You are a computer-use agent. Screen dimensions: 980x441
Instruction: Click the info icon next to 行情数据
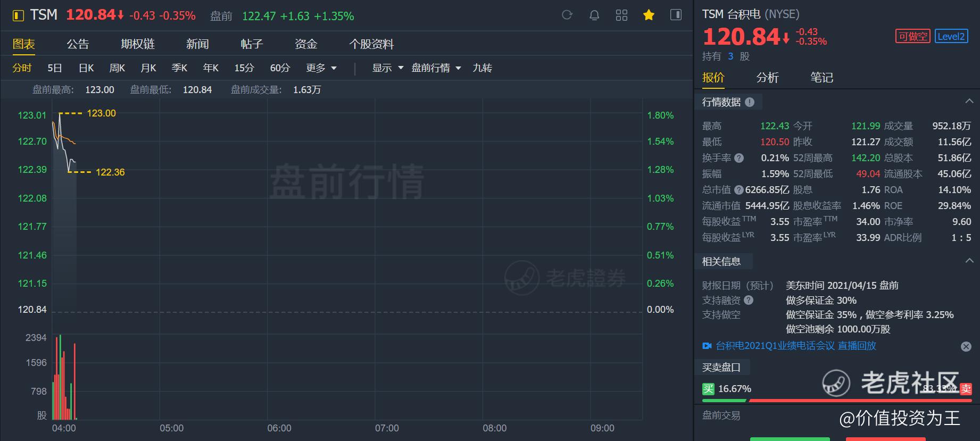[x=750, y=102]
